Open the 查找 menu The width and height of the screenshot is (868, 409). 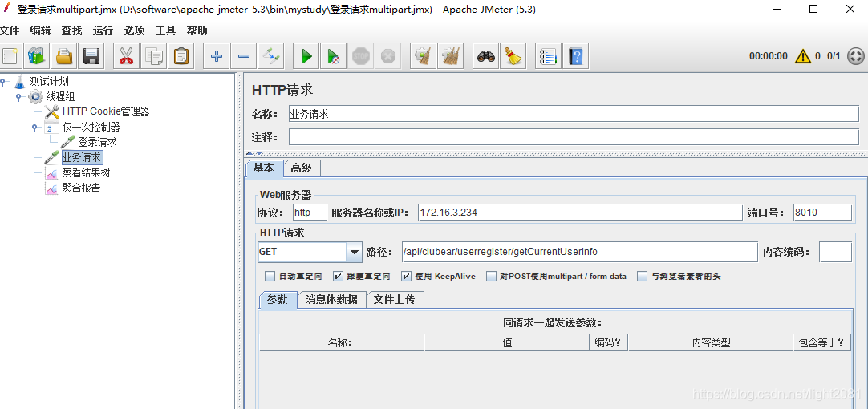71,31
